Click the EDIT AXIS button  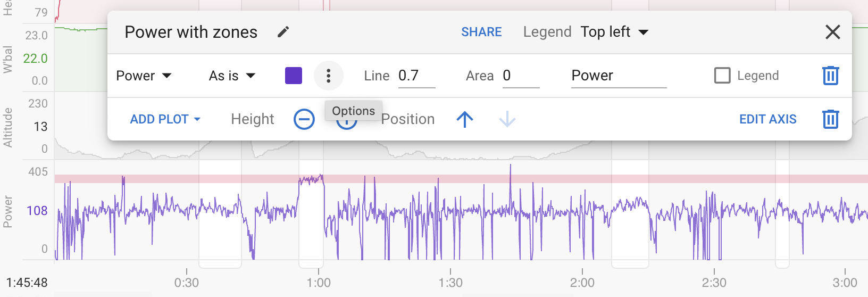pyautogui.click(x=767, y=119)
